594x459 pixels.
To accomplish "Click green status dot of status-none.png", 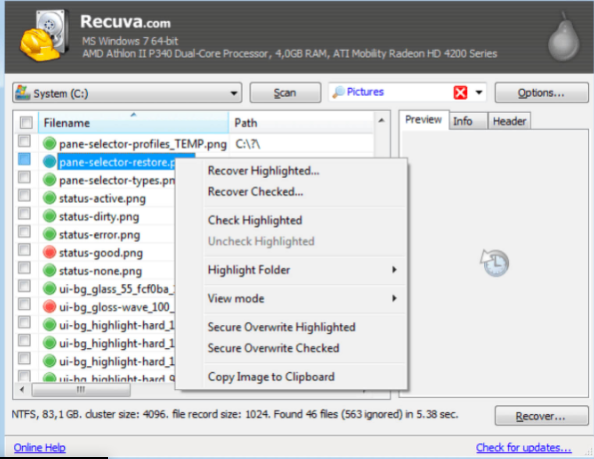I will tap(49, 270).
